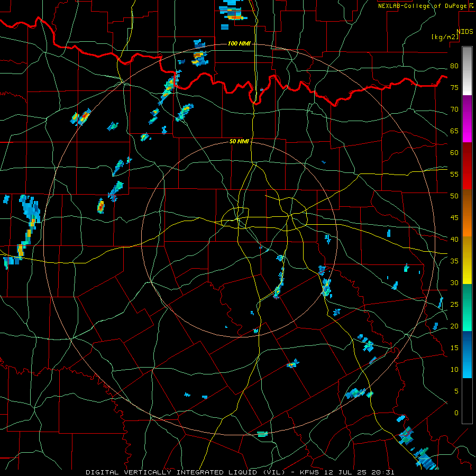The width and height of the screenshot is (476, 476).
Task: Click the scale value 45
Action: (454, 218)
